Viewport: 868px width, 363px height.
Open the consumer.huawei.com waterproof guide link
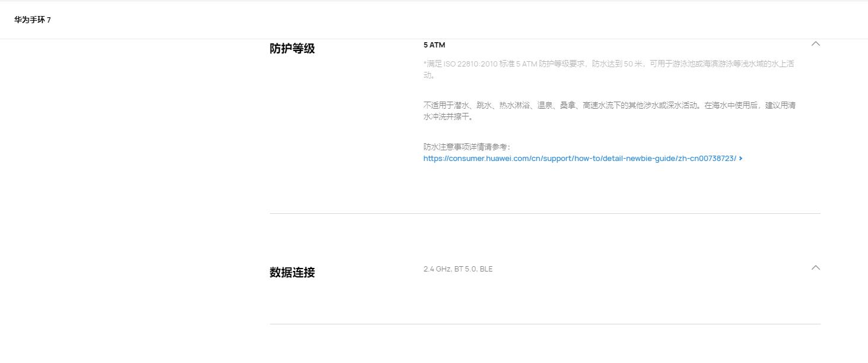(x=579, y=159)
